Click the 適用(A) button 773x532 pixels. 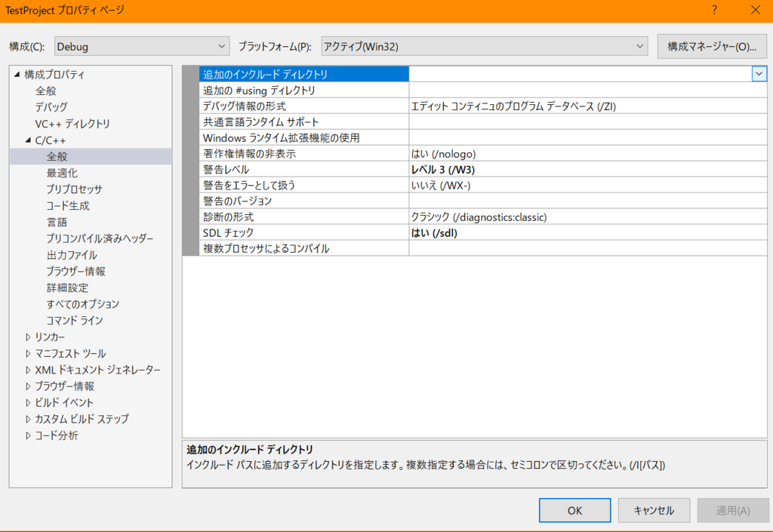[733, 510]
